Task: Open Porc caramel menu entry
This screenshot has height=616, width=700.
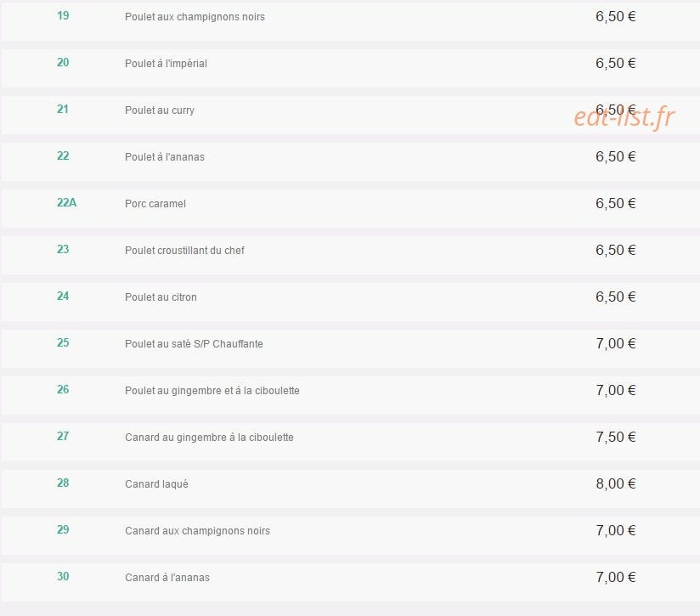Action: (x=155, y=204)
